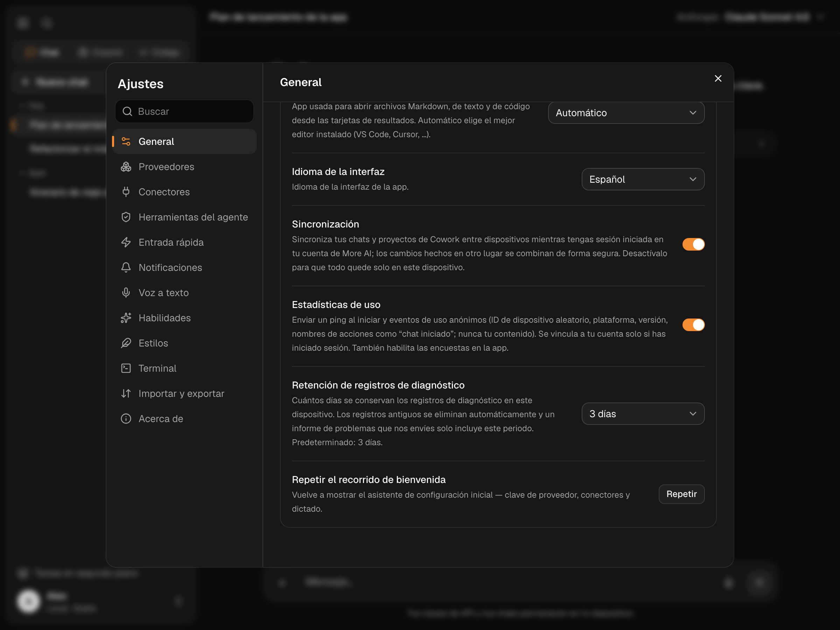The image size is (840, 630).
Task: Open Terminal settings
Action: (x=184, y=368)
